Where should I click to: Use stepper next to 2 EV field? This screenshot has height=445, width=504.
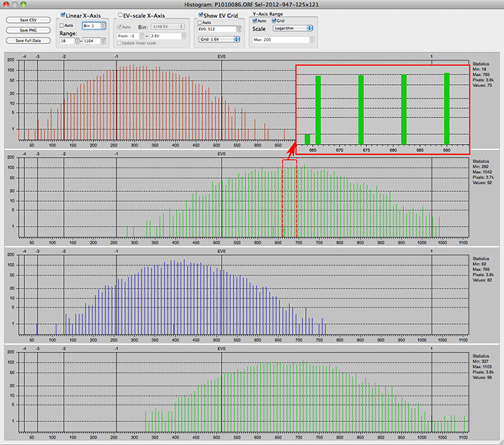point(184,36)
